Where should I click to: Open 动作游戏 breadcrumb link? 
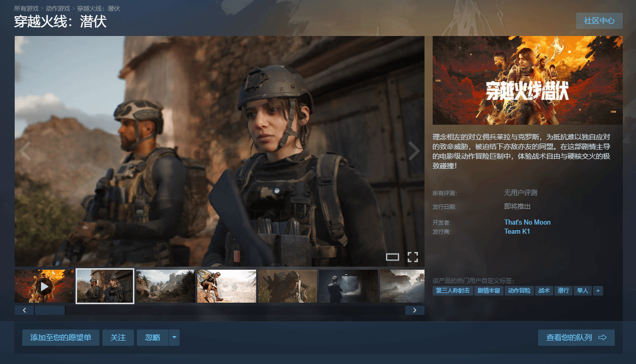(x=58, y=9)
